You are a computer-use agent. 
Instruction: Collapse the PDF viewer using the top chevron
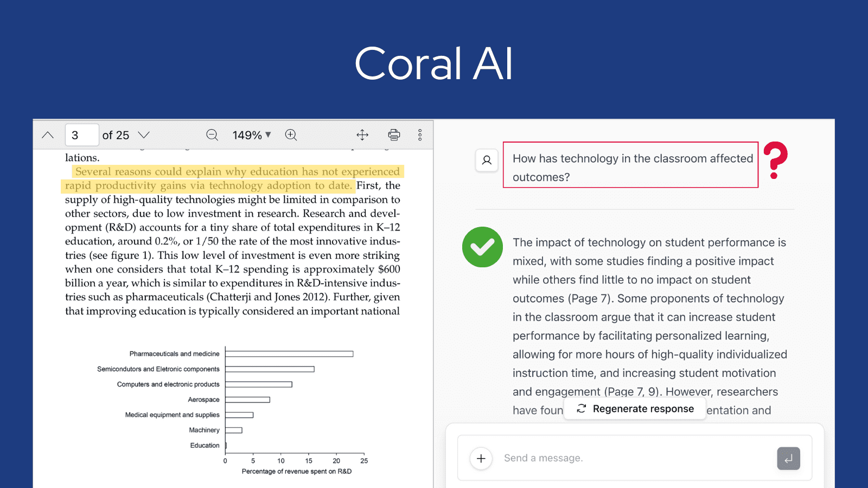point(47,134)
